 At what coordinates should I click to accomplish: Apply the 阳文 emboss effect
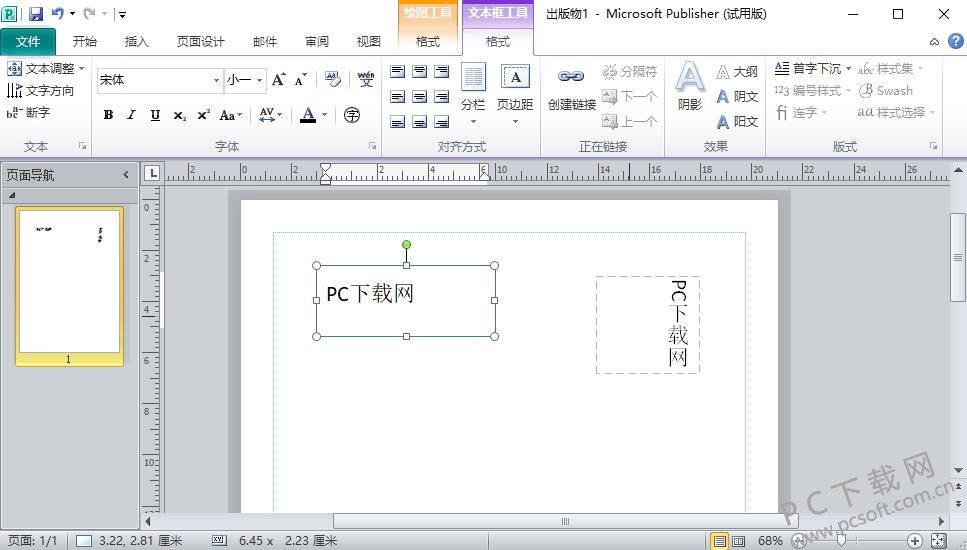click(736, 121)
